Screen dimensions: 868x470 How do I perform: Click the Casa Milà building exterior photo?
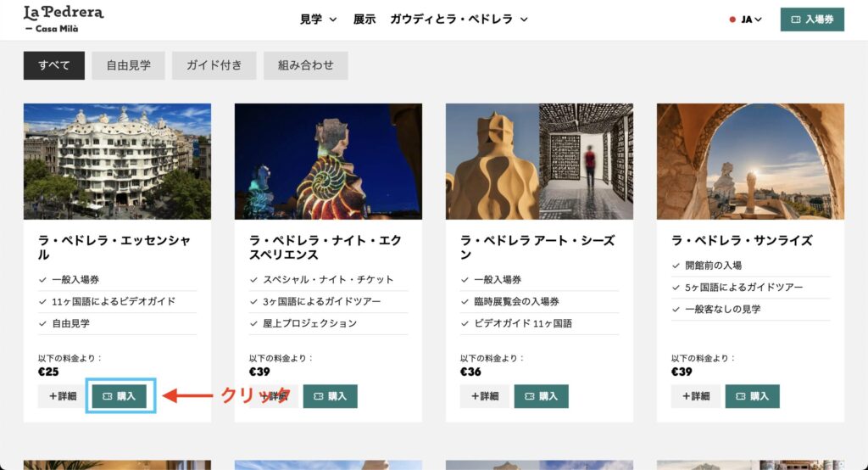coord(117,161)
